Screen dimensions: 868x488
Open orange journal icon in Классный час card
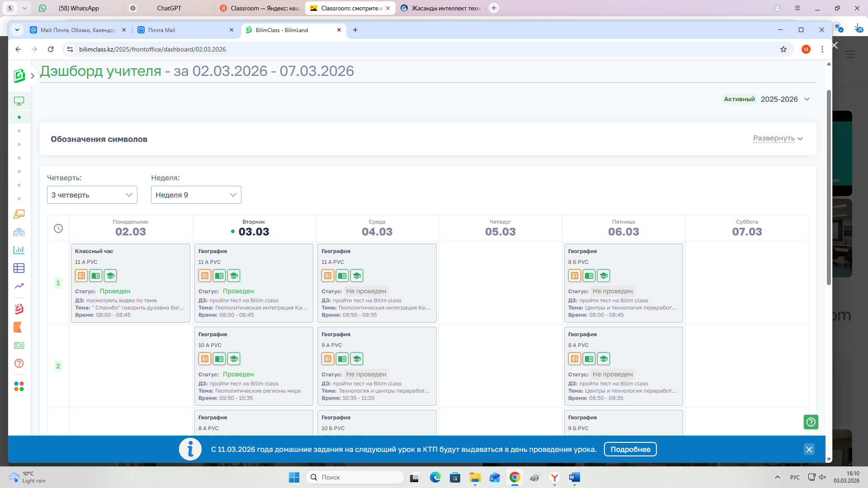click(x=81, y=276)
